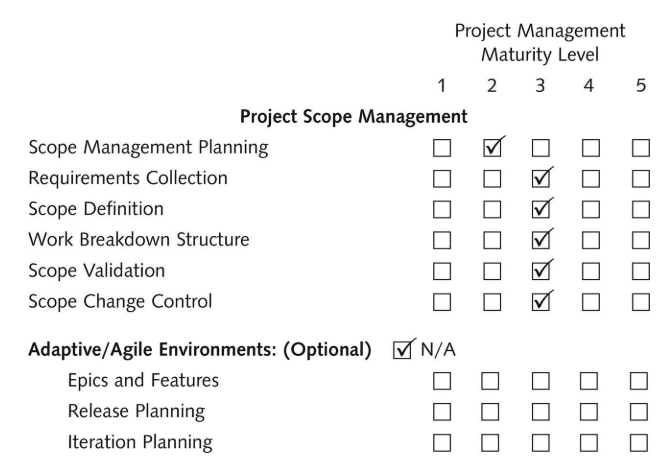Select level 4 for Requirements Collection
Screen dimensions: 669x463
[591, 179]
